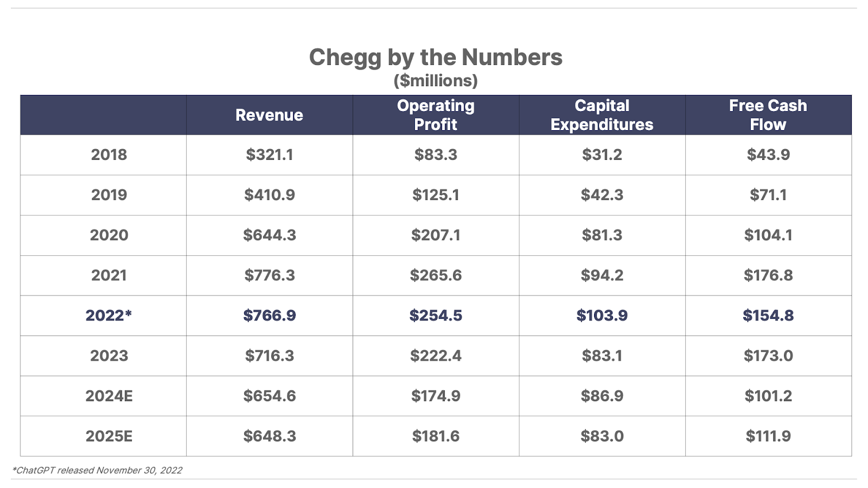Select the $111.9 free cash flow value
Screen dimensions: 868x488
pos(768,436)
